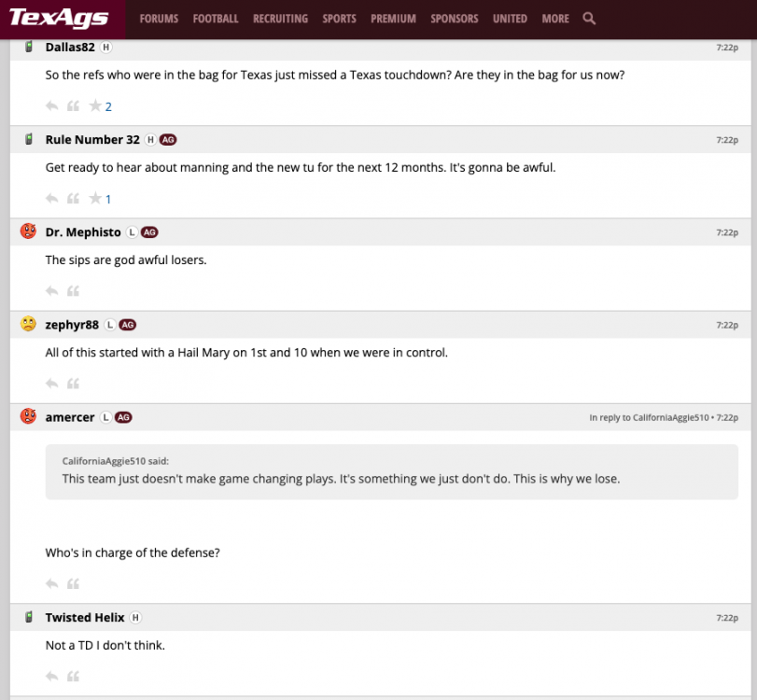
Task: Click reply arrow under amercer's post
Action: [52, 584]
